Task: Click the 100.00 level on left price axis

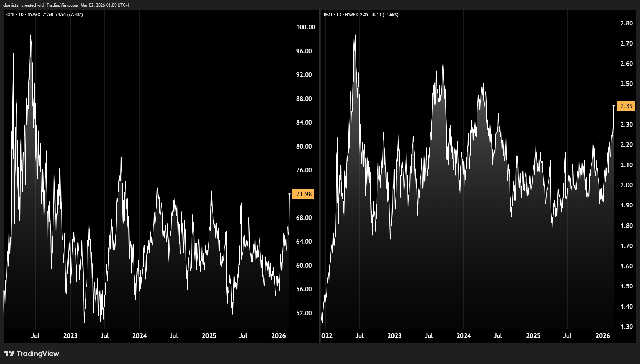Action: [x=305, y=27]
